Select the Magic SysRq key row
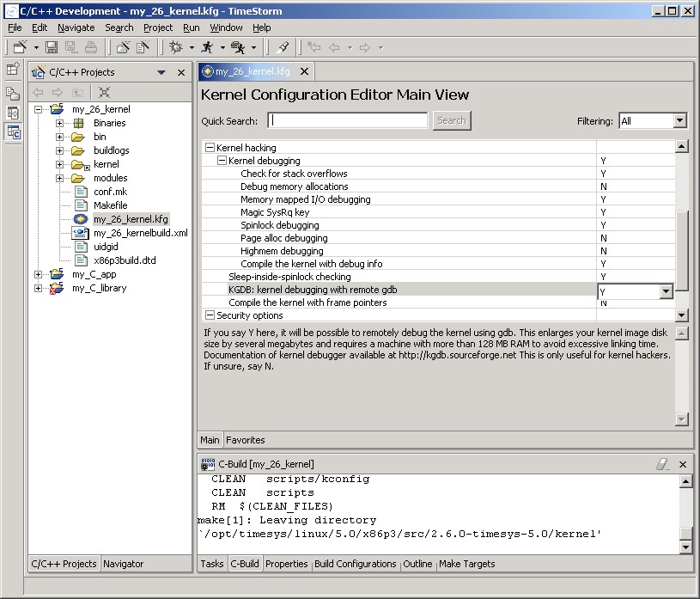Viewport: 700px width, 599px height. point(438,212)
